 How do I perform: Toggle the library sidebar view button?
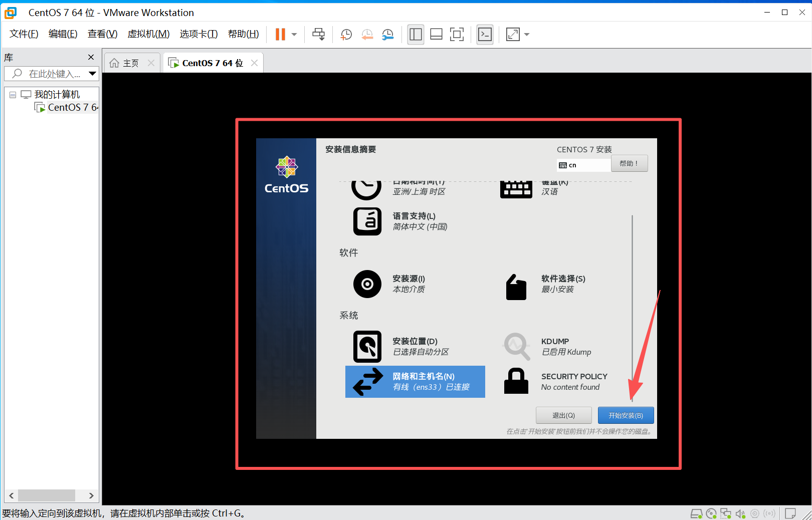[416, 34]
